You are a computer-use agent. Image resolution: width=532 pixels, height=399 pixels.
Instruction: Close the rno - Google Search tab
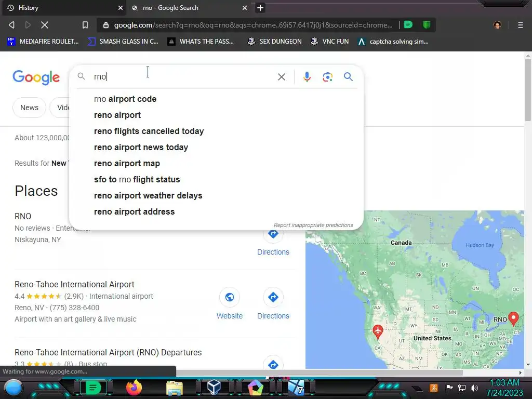245,8
